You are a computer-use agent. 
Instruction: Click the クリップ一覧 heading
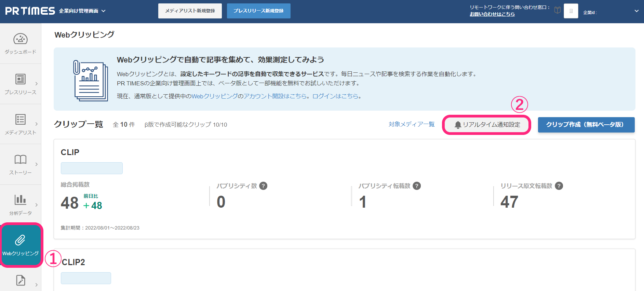(79, 124)
